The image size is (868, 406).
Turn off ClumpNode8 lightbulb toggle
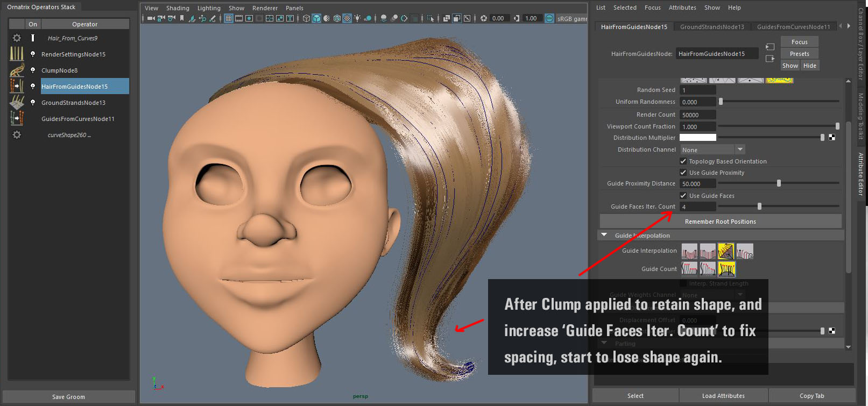pos(33,70)
